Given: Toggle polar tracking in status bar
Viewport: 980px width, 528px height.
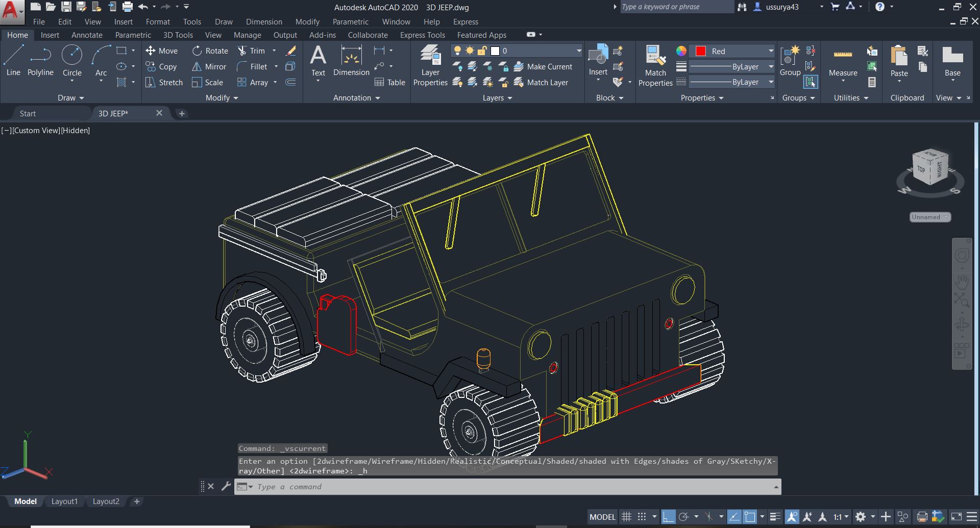Looking at the screenshot, I should [x=683, y=517].
